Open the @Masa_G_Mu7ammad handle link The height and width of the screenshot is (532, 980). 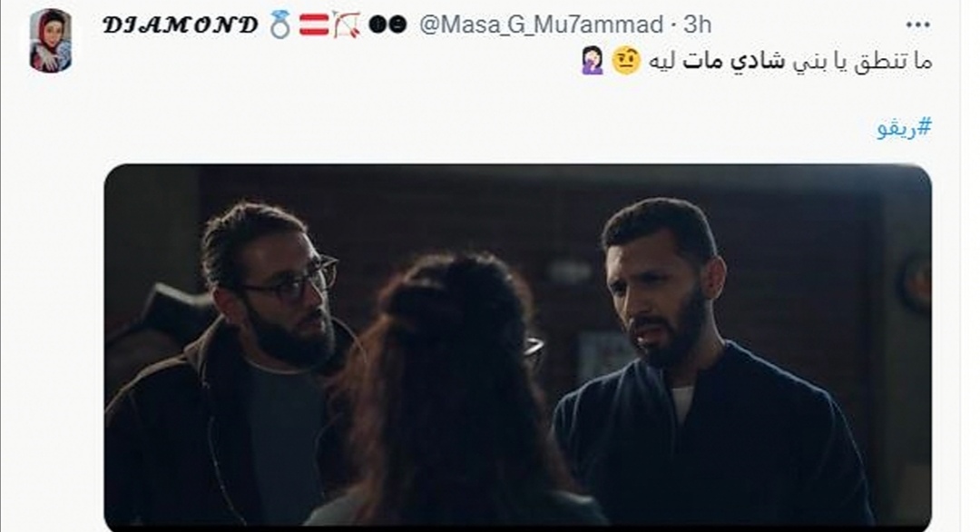point(541,25)
